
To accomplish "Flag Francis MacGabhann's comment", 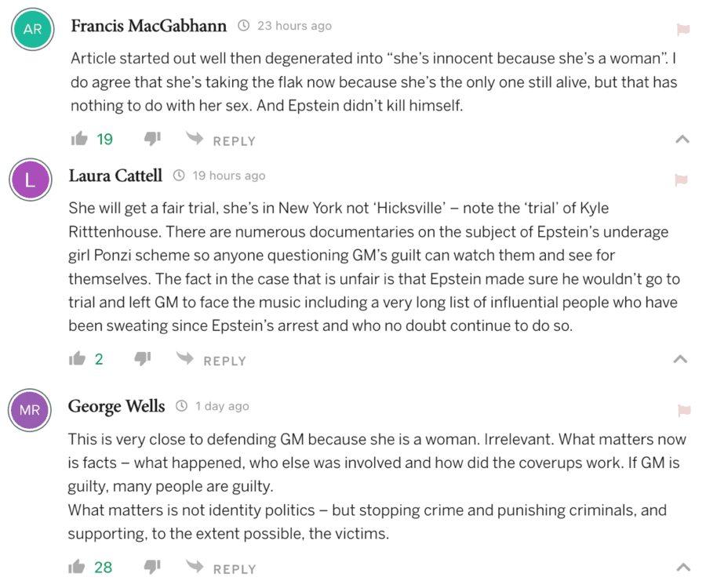I will click(682, 31).
